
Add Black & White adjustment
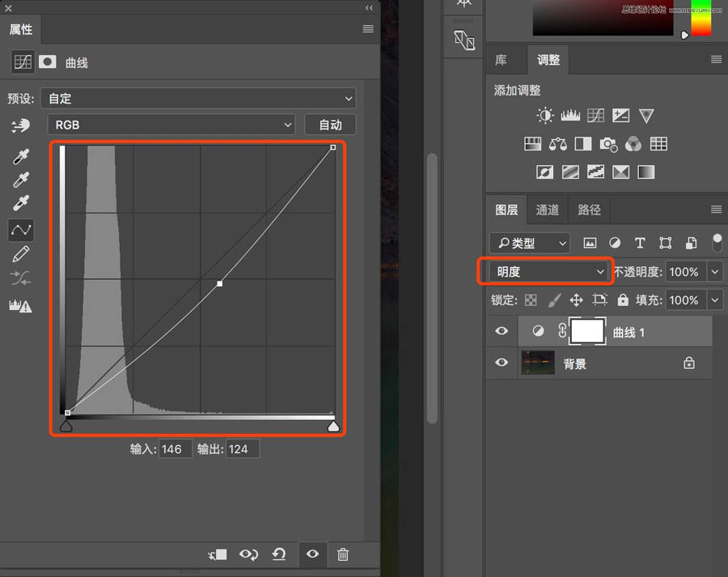[583, 144]
